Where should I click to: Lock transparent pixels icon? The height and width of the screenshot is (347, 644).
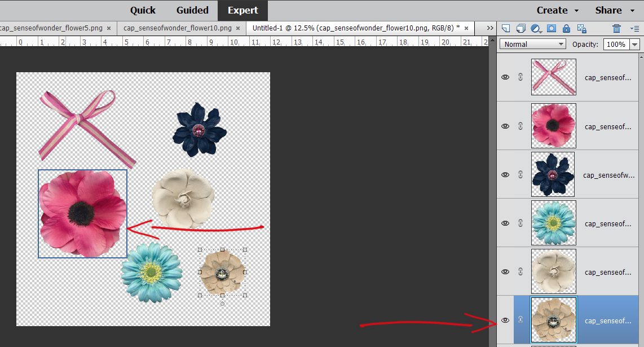(581, 28)
